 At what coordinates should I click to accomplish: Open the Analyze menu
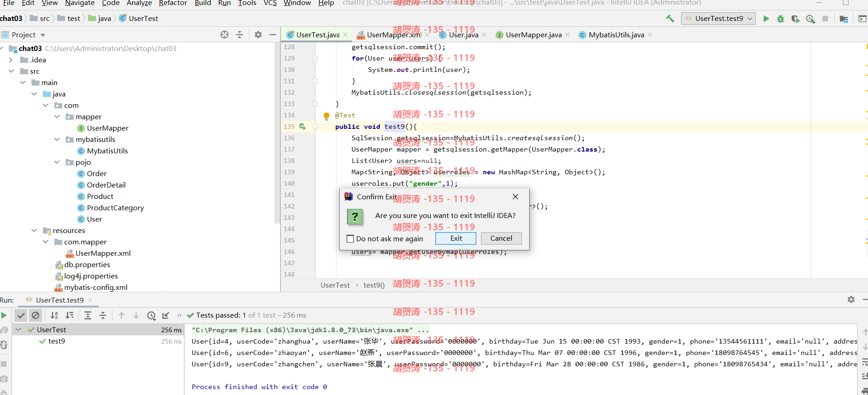click(139, 3)
